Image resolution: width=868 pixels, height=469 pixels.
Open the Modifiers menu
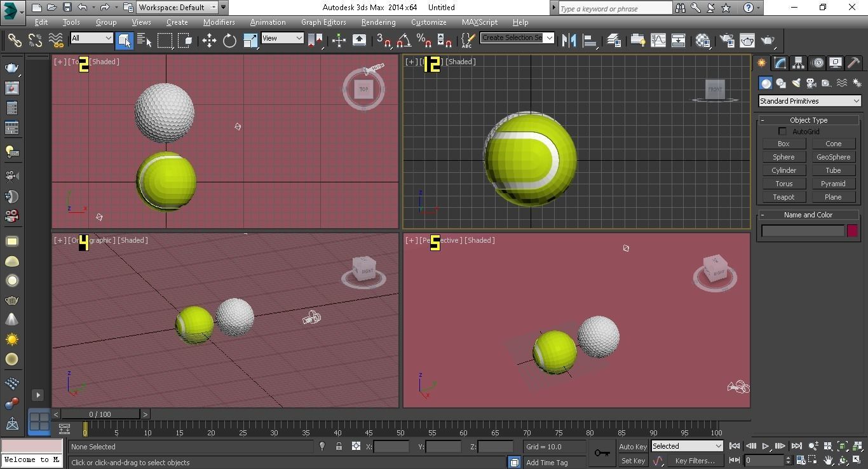coord(219,22)
